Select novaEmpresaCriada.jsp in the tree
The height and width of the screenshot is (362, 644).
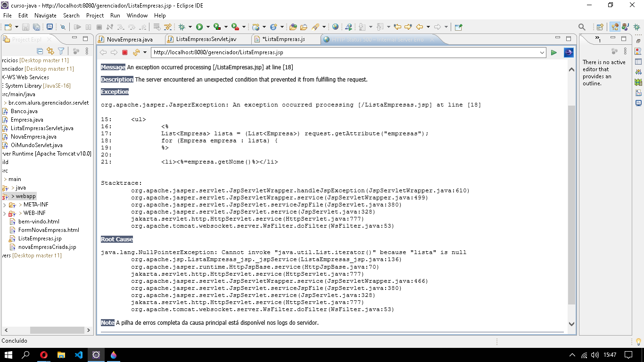(x=47, y=247)
